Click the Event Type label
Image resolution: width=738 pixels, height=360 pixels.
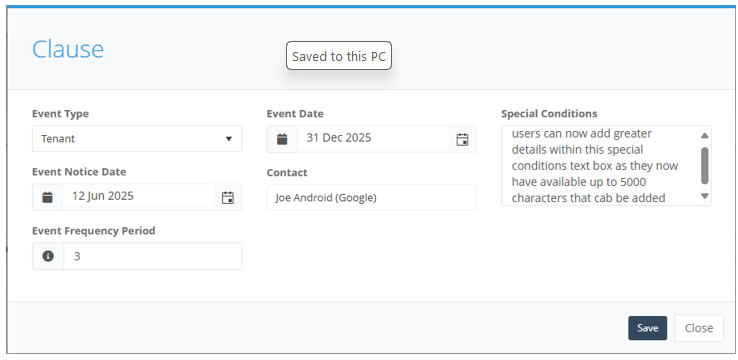pos(60,113)
